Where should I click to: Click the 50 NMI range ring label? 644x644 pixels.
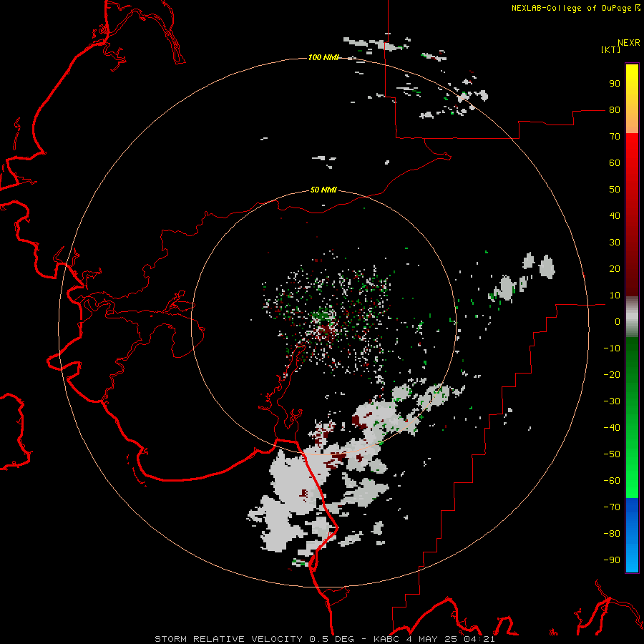[x=323, y=190]
